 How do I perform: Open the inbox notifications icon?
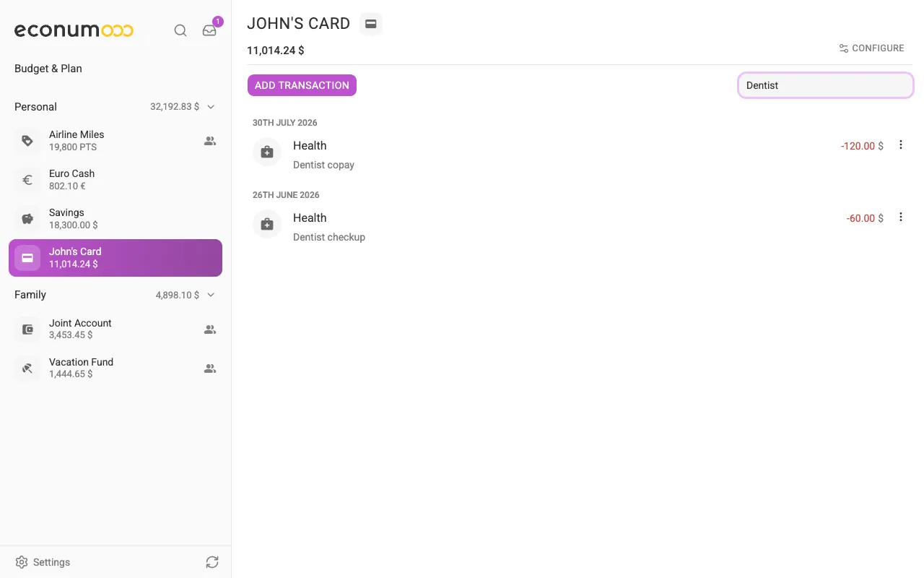pos(209,30)
